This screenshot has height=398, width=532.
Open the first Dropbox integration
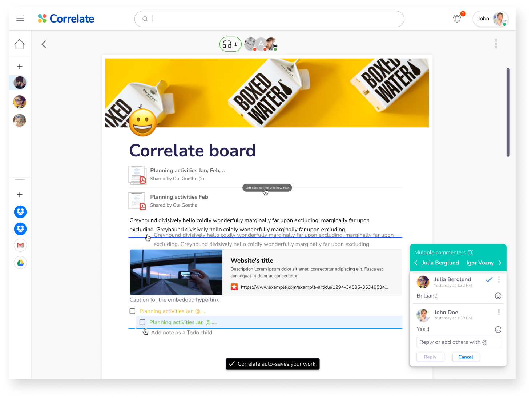click(20, 212)
